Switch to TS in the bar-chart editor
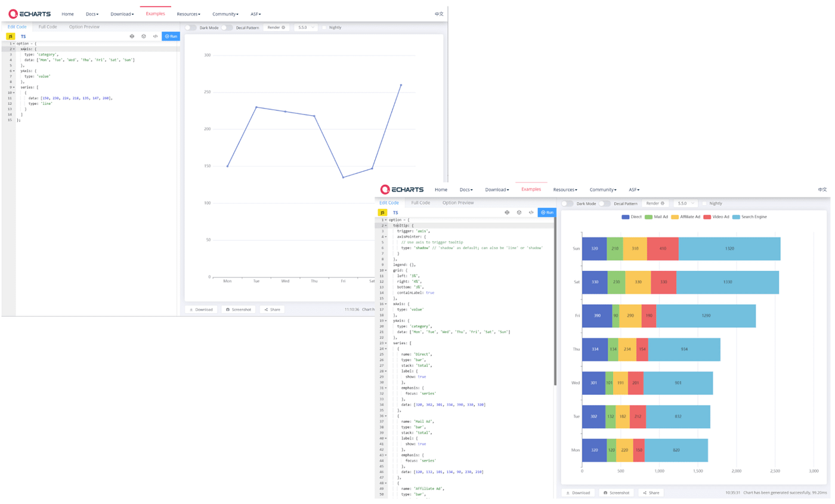The height and width of the screenshot is (504, 835). click(x=395, y=212)
